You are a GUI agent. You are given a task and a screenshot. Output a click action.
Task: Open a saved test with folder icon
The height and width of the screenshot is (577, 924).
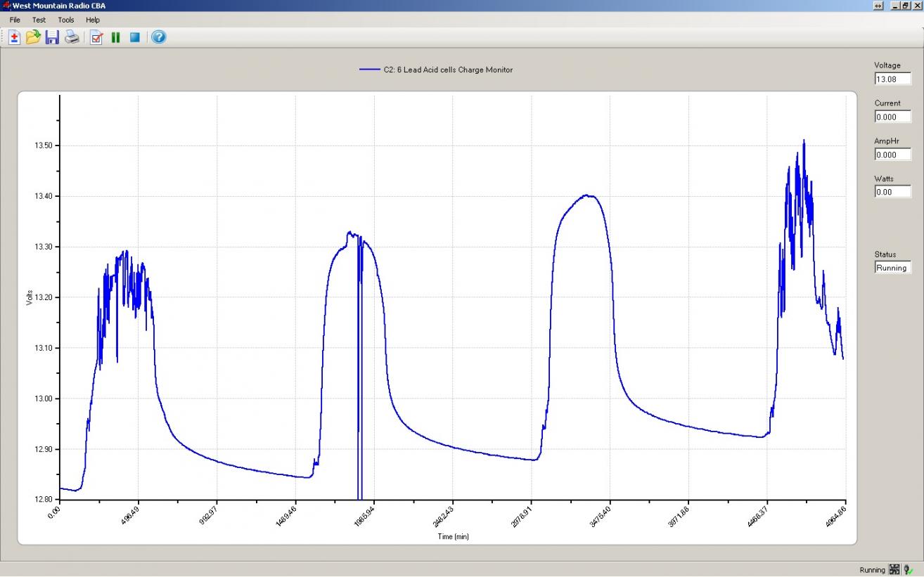(x=33, y=37)
